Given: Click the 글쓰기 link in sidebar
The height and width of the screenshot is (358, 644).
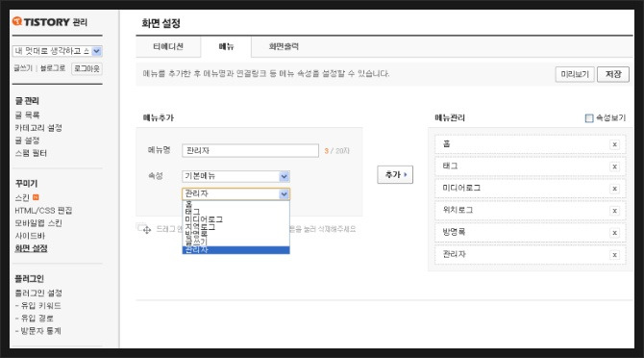Looking at the screenshot, I should (23, 68).
